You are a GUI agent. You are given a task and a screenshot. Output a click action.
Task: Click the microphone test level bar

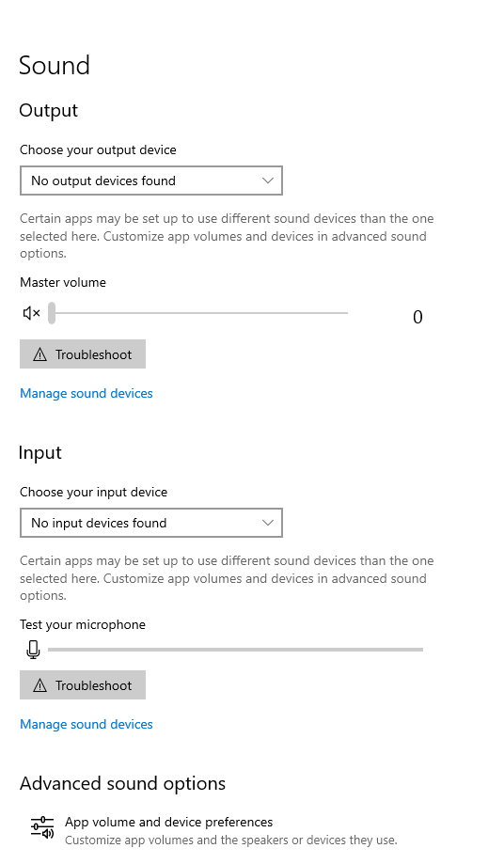(x=235, y=650)
